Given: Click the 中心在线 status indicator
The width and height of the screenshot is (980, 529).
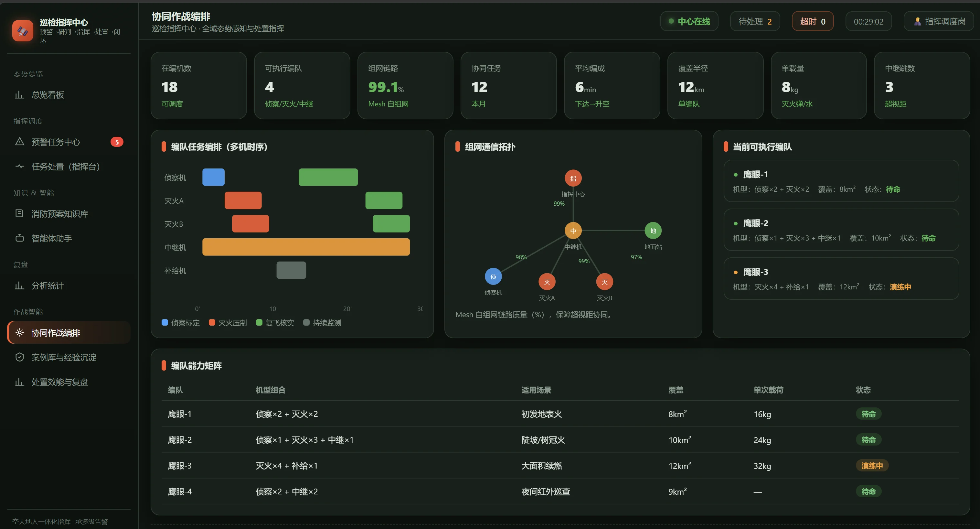Looking at the screenshot, I should 689,21.
